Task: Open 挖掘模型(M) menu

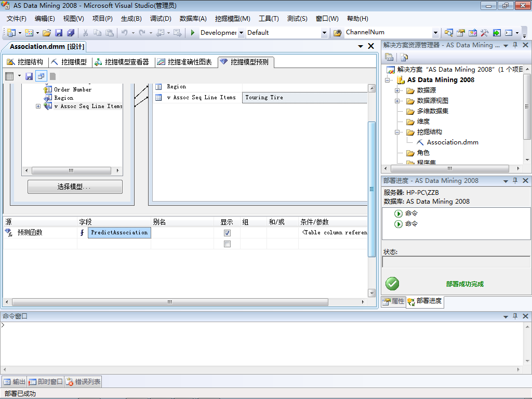Action: click(232, 19)
